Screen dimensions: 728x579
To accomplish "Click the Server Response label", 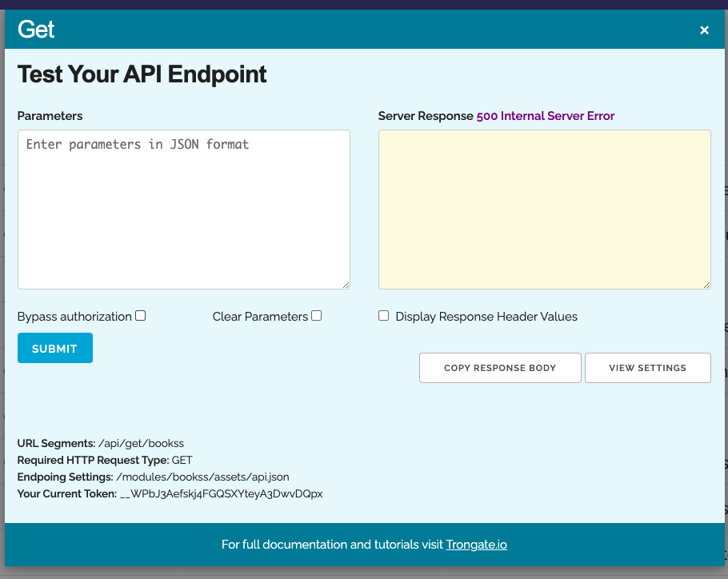I will coord(424,115).
